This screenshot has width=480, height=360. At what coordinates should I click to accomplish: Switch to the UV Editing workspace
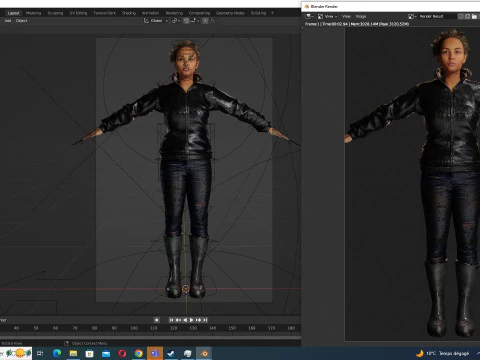coord(78,13)
